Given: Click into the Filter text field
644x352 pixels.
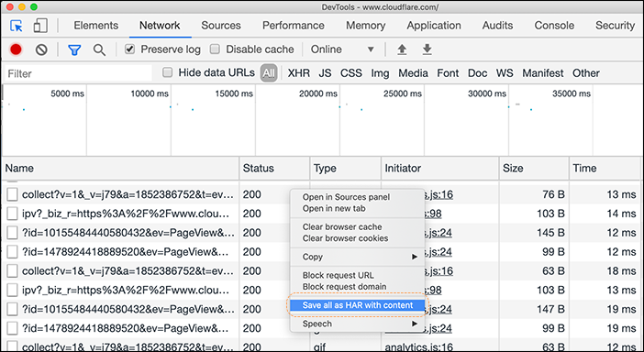Looking at the screenshot, I should point(78,73).
